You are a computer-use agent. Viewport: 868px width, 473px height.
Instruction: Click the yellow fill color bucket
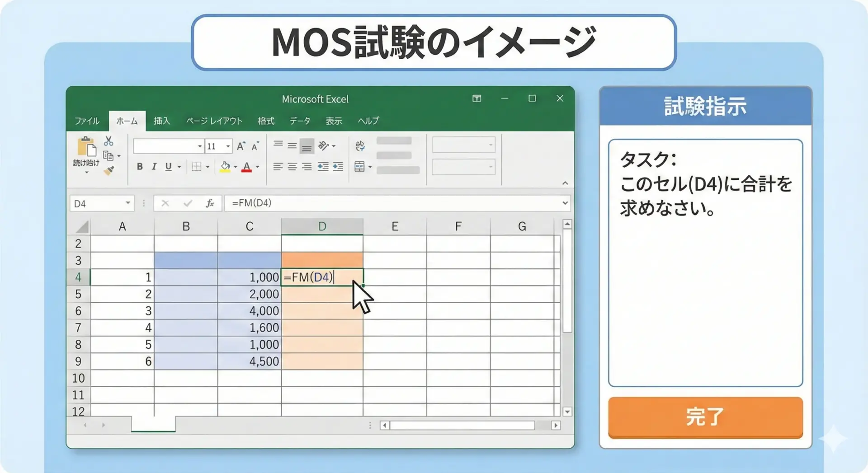pos(225,167)
